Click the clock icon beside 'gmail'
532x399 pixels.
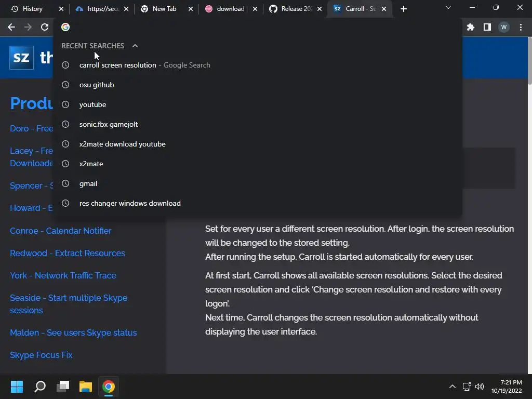[65, 183]
